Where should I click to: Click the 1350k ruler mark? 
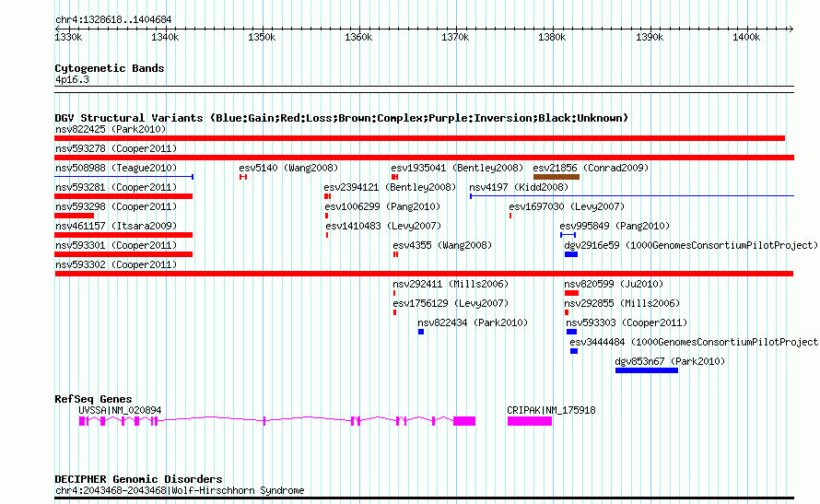click(x=262, y=37)
